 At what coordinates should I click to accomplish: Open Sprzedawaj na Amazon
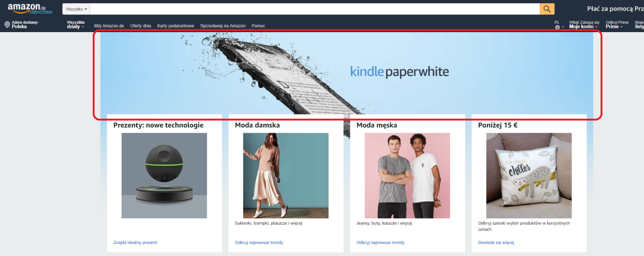coord(223,26)
